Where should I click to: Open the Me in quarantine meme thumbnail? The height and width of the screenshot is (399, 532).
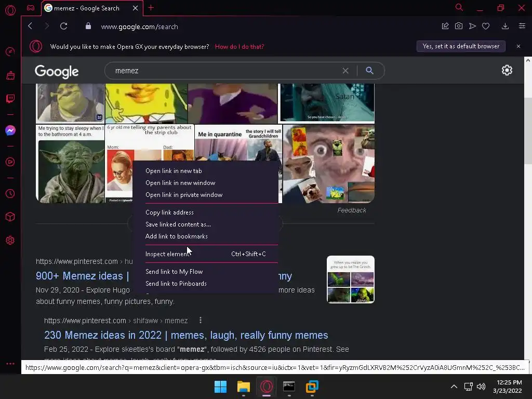coord(238,142)
